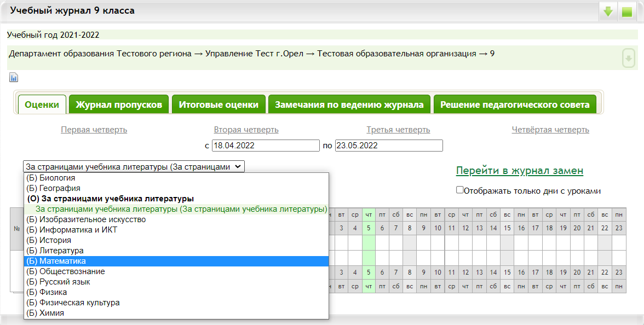Open the subject selection dropdown

[134, 167]
